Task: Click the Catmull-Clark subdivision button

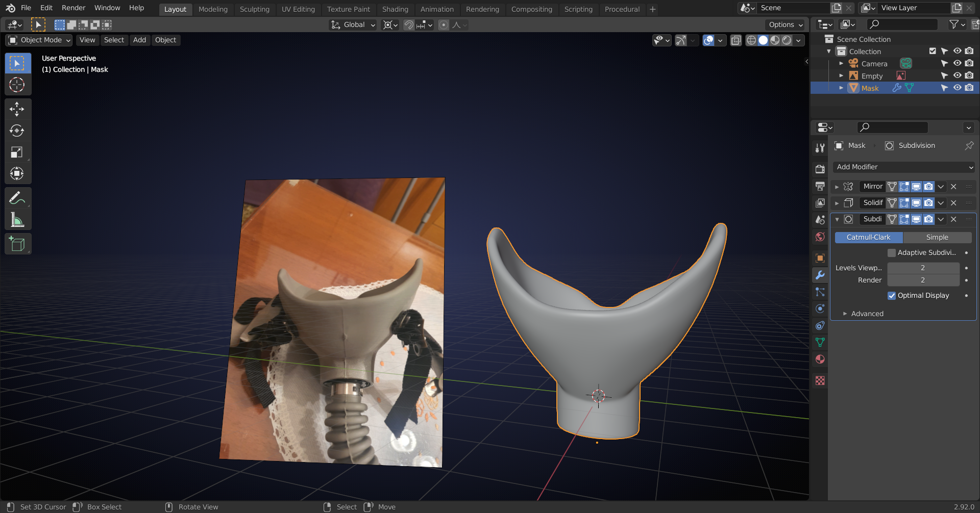Action: [x=868, y=238]
